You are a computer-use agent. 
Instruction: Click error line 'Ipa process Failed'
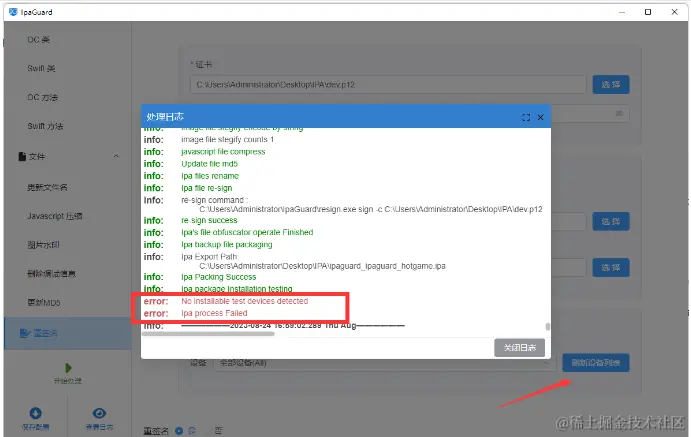[214, 313]
